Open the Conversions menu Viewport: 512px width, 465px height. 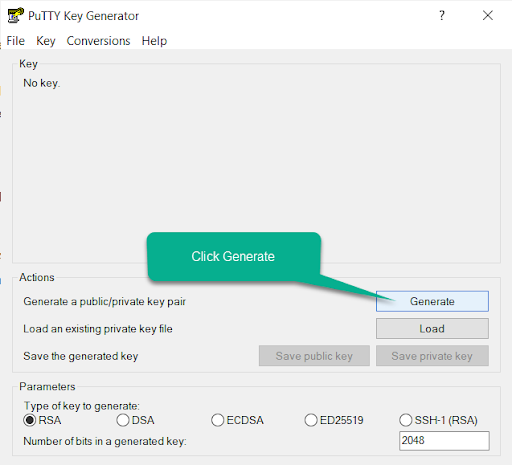click(98, 41)
